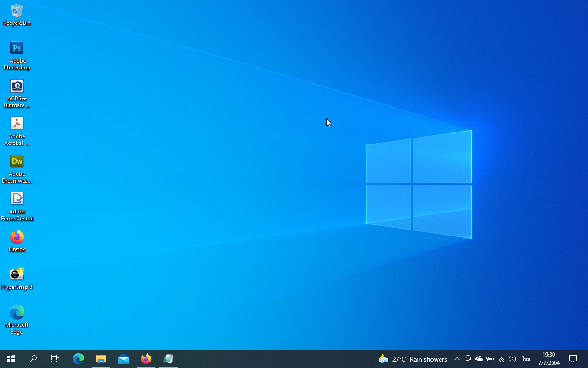This screenshot has height=368, width=588.
Task: Open the Start menu
Action: pyautogui.click(x=11, y=359)
